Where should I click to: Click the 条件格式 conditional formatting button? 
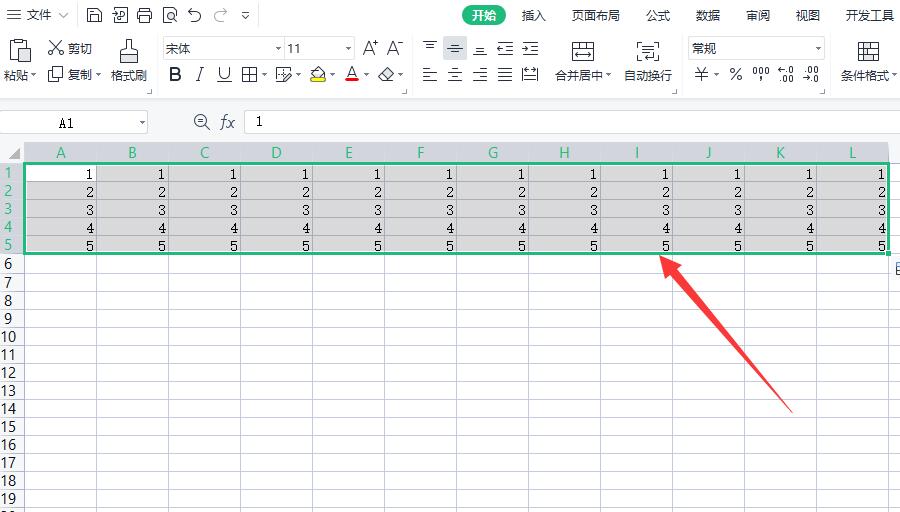[x=868, y=61]
